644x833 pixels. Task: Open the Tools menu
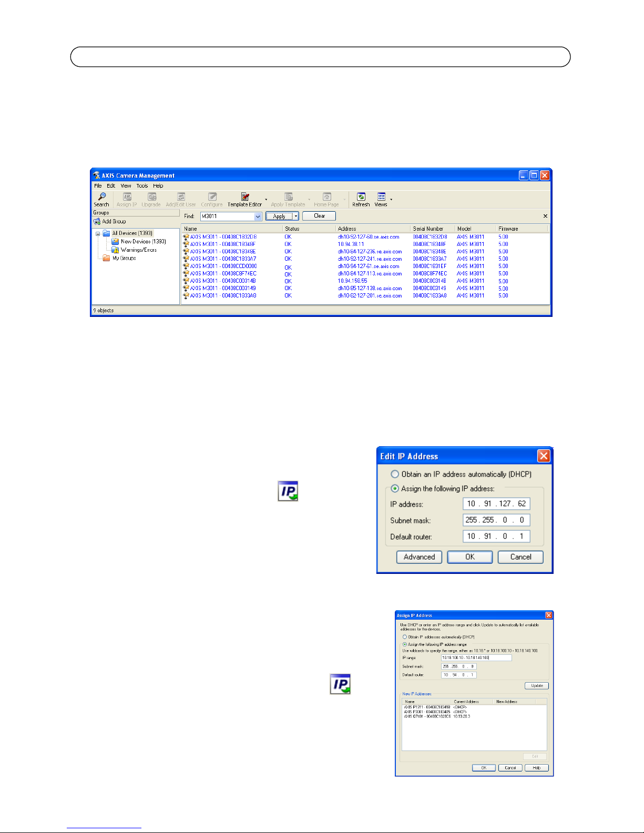(x=142, y=186)
